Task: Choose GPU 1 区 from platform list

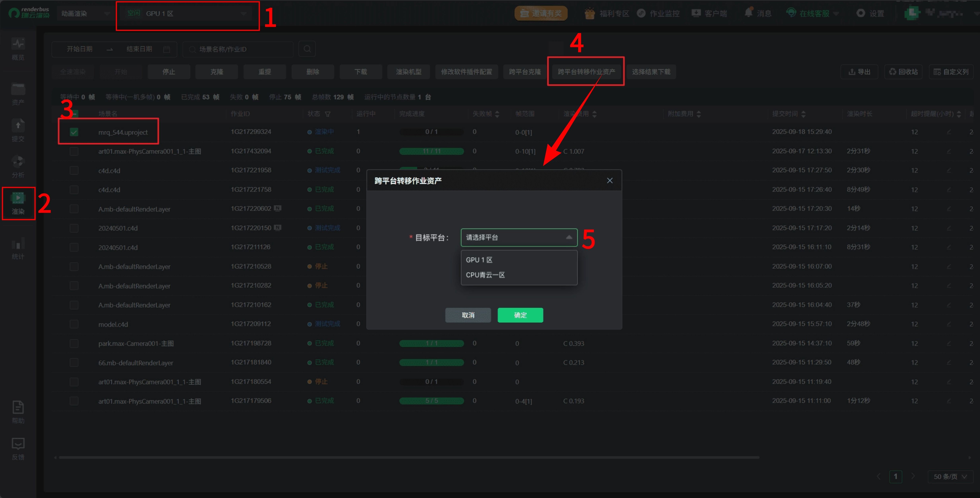Action: 479,260
